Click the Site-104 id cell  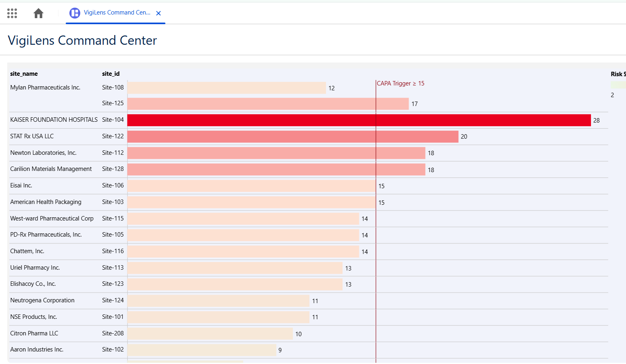[113, 120]
